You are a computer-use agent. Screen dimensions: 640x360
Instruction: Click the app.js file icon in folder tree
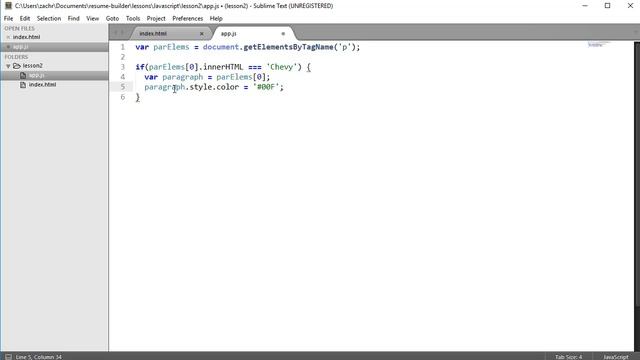pos(23,75)
